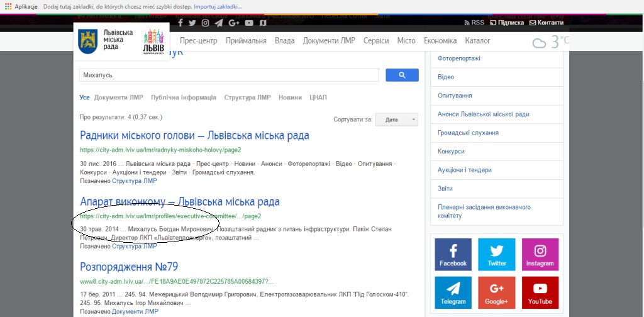This screenshot has width=644, height=317.
Task: Open the RSS feed link
Action: point(474,23)
